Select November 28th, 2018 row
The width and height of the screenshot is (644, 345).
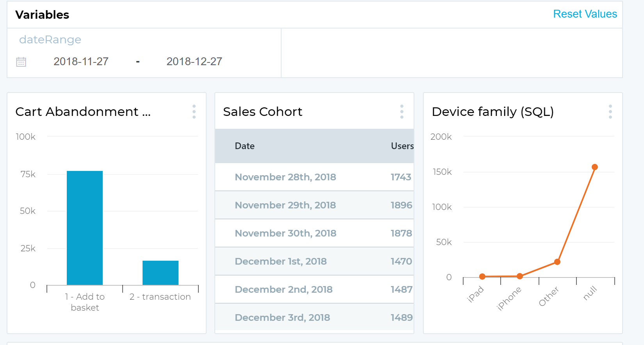tap(285, 177)
